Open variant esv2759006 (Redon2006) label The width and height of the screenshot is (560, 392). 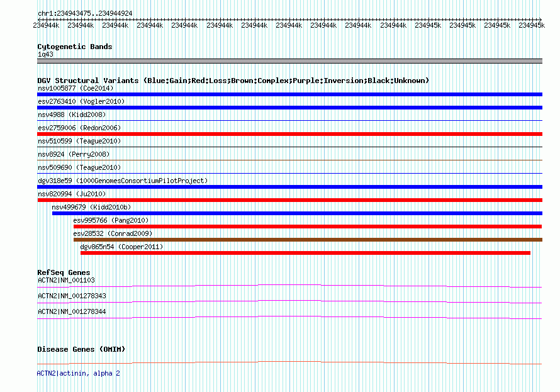click(x=79, y=128)
